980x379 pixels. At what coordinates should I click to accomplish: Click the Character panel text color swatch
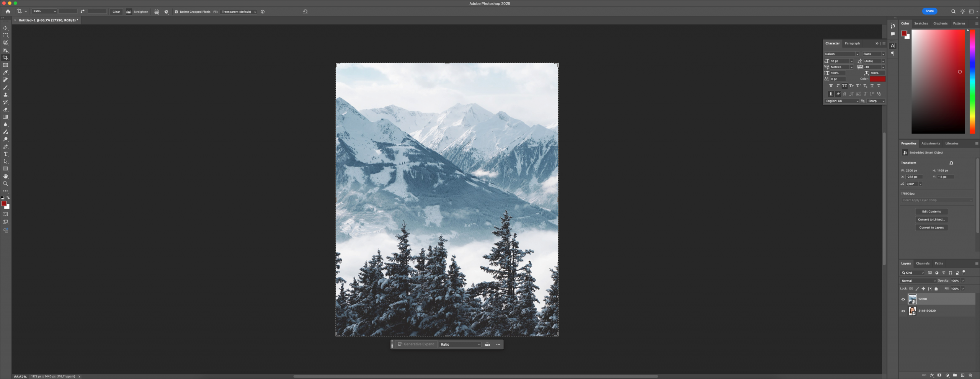(877, 79)
